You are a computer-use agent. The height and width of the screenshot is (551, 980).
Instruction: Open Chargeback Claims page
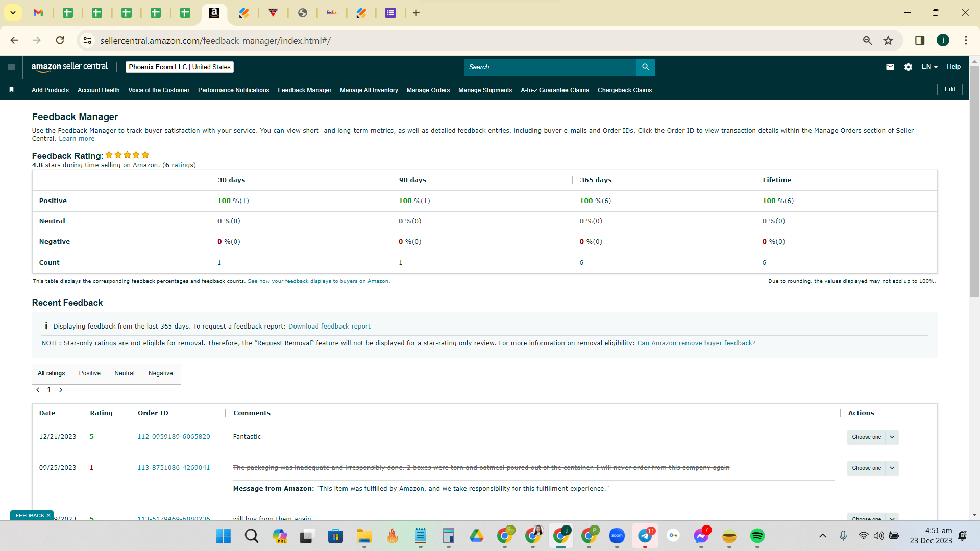coord(625,90)
